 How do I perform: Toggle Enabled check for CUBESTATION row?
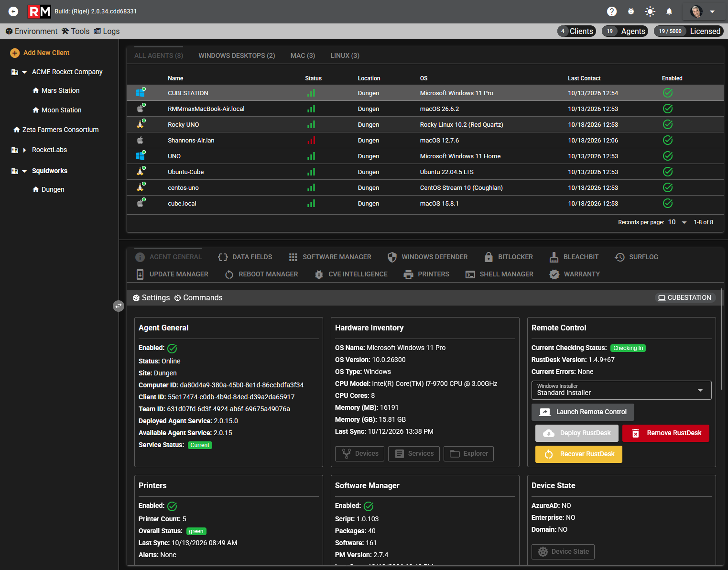click(668, 93)
